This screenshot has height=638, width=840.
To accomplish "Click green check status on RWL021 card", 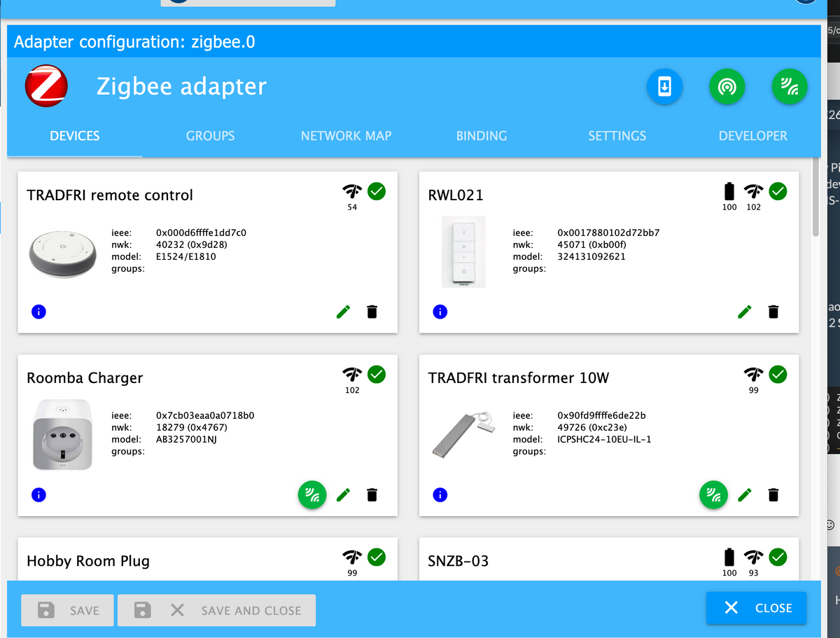I will (x=778, y=190).
